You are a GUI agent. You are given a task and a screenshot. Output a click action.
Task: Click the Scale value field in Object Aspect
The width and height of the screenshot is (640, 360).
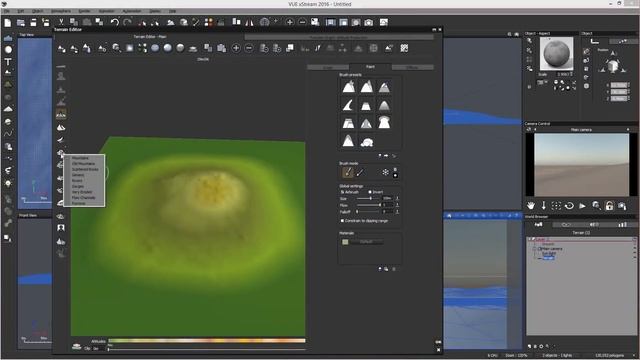pos(562,75)
